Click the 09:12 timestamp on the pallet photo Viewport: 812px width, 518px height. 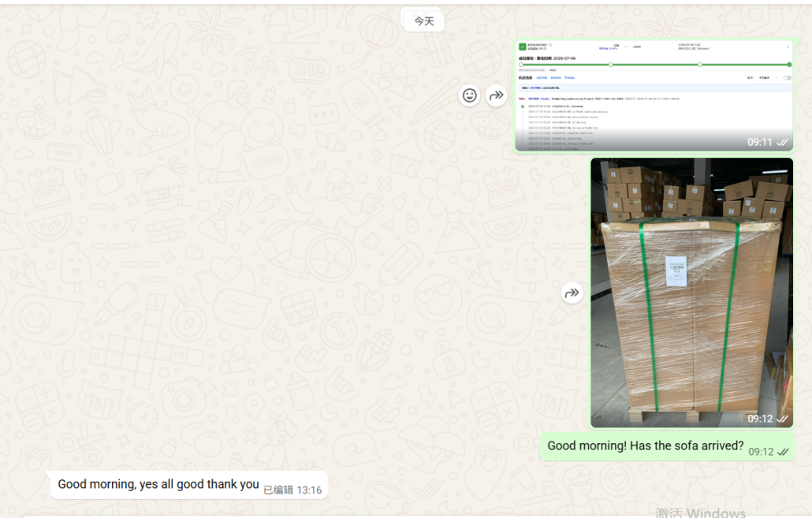[760, 419]
